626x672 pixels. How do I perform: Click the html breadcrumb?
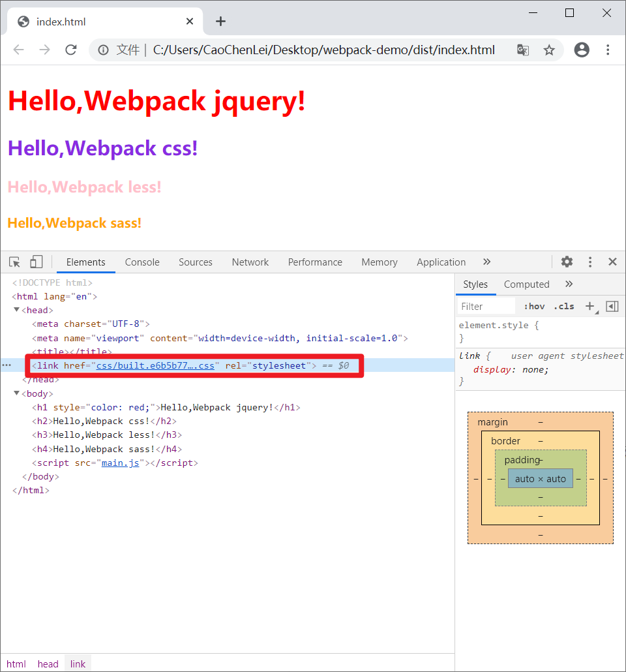16,664
